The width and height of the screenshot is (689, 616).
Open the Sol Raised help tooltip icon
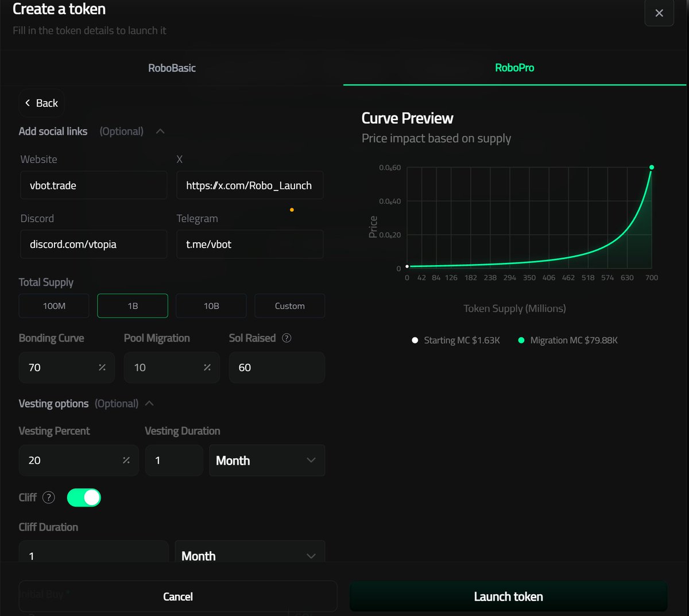287,338
